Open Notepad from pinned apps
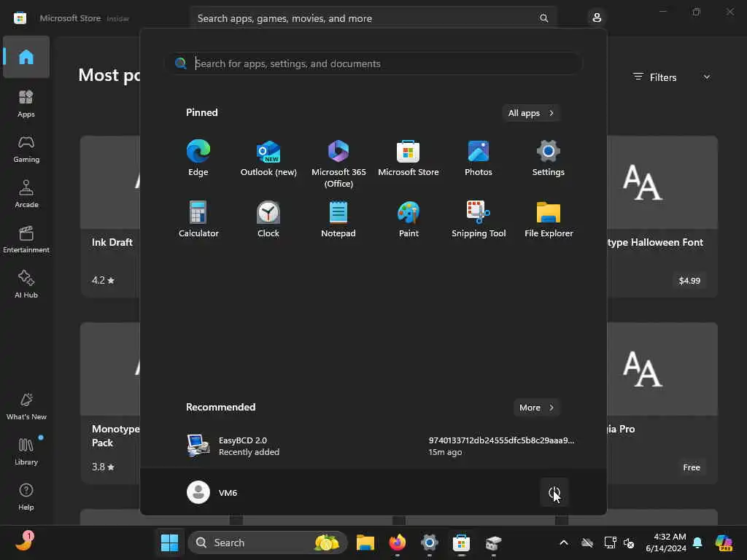 pos(338,219)
